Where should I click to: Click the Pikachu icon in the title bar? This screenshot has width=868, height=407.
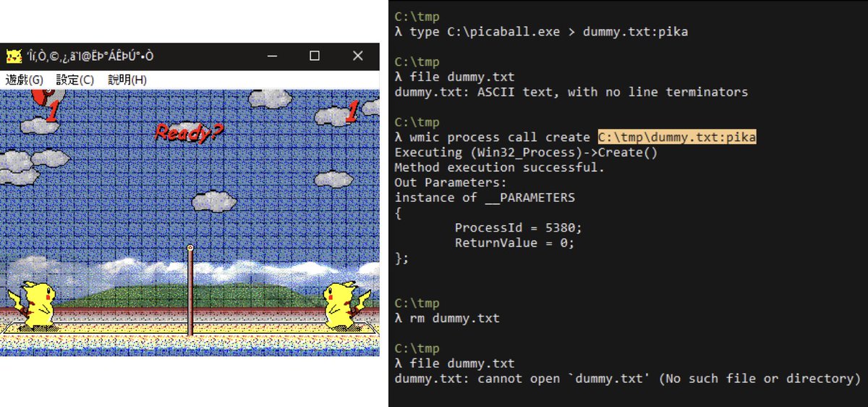point(13,56)
